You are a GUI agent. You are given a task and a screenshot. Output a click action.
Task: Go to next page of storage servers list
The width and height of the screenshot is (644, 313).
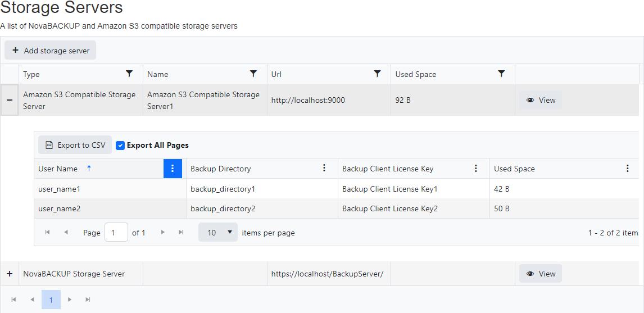coord(70,300)
